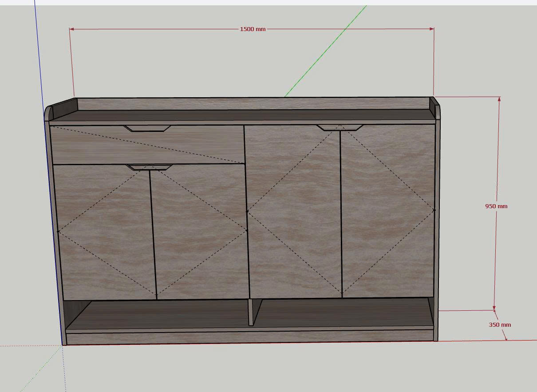
Task: Click the 1500 mm width dimension label
Action: [253, 29]
